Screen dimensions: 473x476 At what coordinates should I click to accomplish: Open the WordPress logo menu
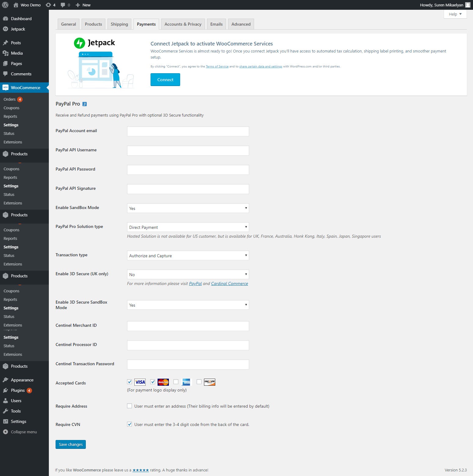coord(5,5)
